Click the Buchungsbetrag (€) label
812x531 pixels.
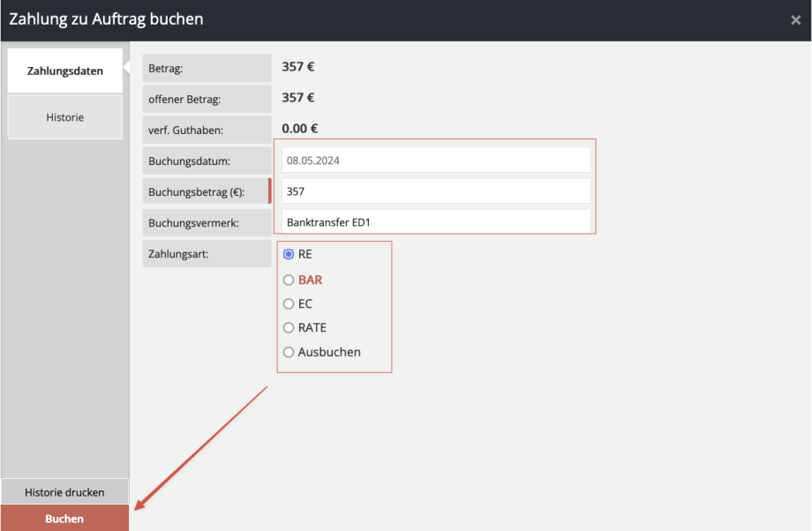207,191
